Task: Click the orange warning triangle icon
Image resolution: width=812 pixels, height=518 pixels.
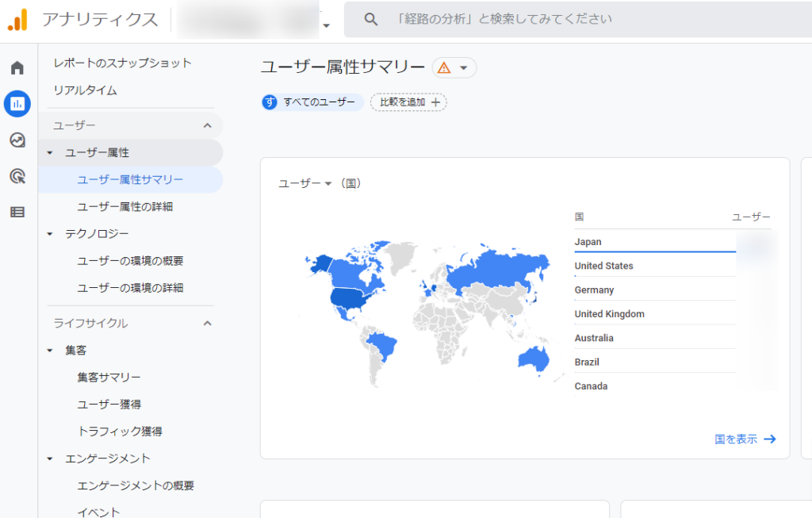Action: click(x=444, y=68)
